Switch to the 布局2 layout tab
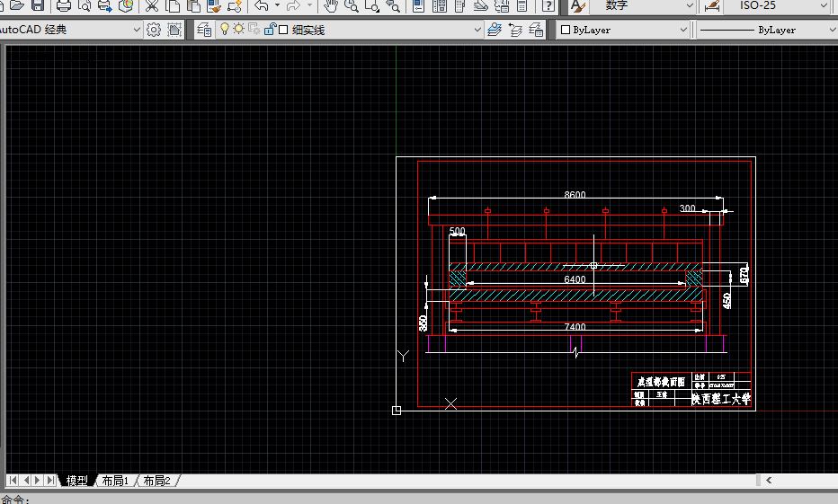 coord(156,481)
